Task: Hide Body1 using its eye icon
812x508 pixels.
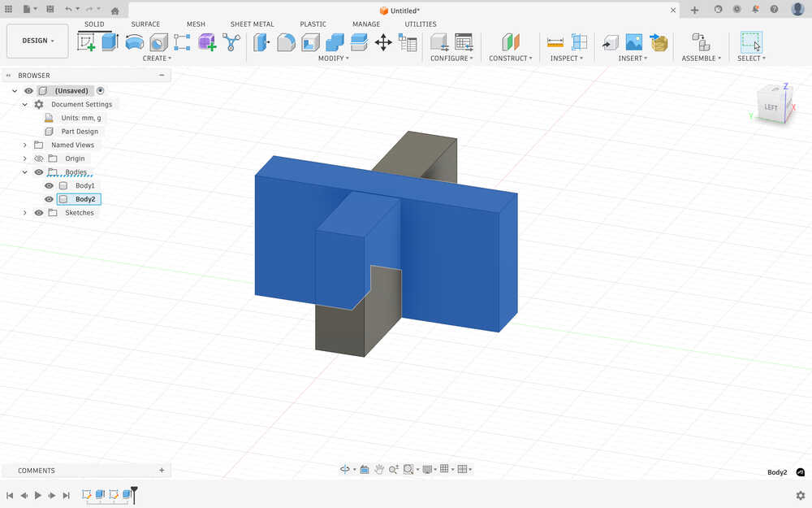Action: point(49,185)
